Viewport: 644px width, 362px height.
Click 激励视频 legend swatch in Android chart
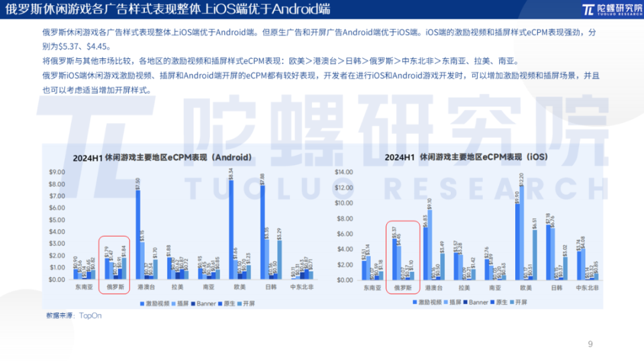tap(142, 304)
